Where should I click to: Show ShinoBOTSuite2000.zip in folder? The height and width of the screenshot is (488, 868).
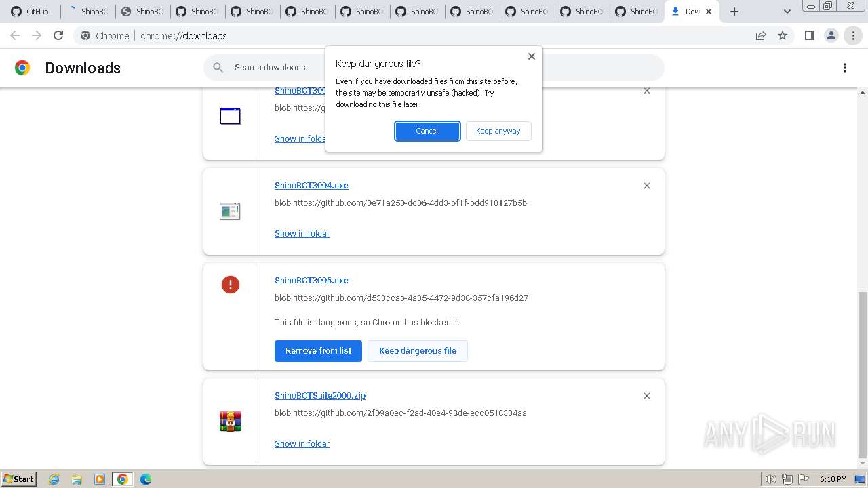pyautogui.click(x=302, y=443)
